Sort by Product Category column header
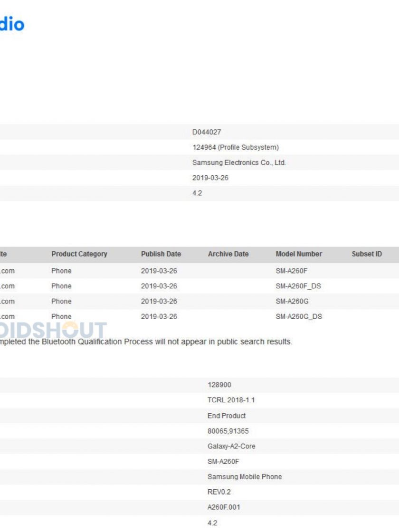Screen dimensions: 399x532 (79, 254)
